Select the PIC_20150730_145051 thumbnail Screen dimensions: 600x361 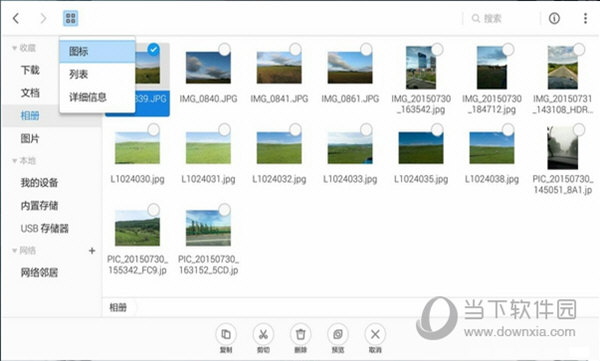562,148
